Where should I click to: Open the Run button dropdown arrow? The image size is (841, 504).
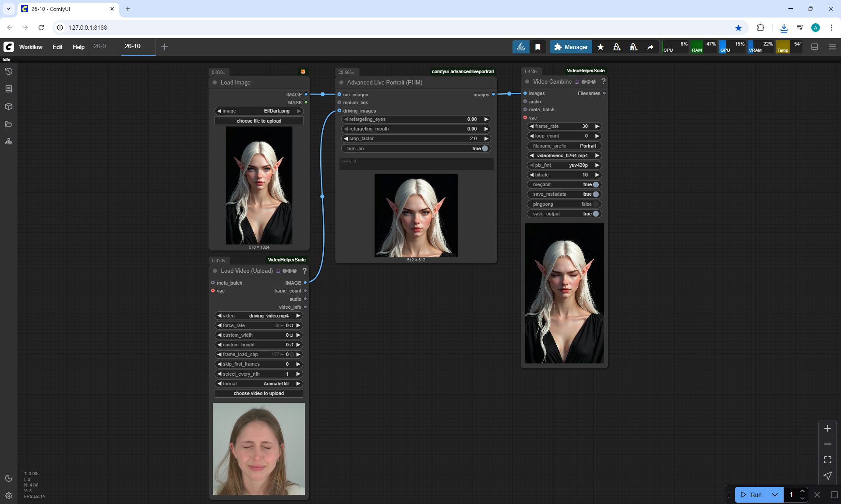[x=774, y=495]
